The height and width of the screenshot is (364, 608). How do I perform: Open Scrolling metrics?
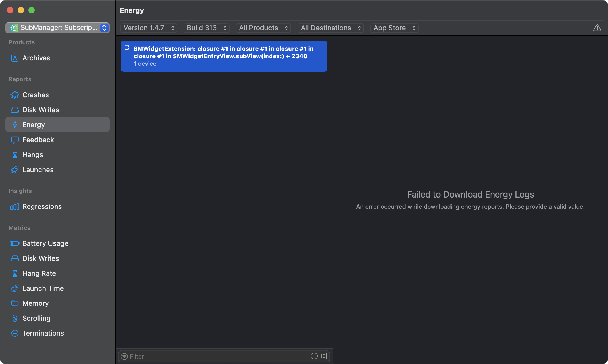point(57,318)
